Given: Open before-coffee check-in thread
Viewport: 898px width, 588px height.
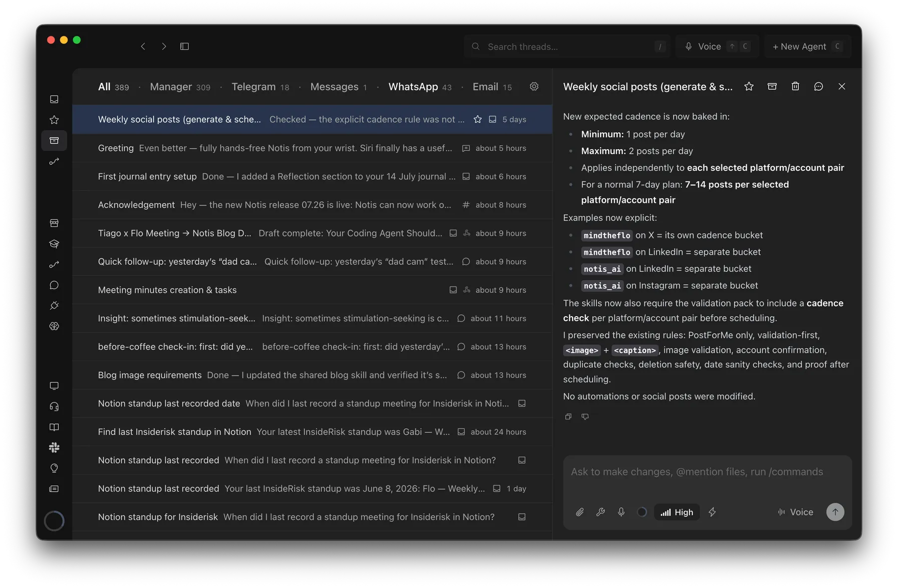Looking at the screenshot, I should pyautogui.click(x=312, y=347).
